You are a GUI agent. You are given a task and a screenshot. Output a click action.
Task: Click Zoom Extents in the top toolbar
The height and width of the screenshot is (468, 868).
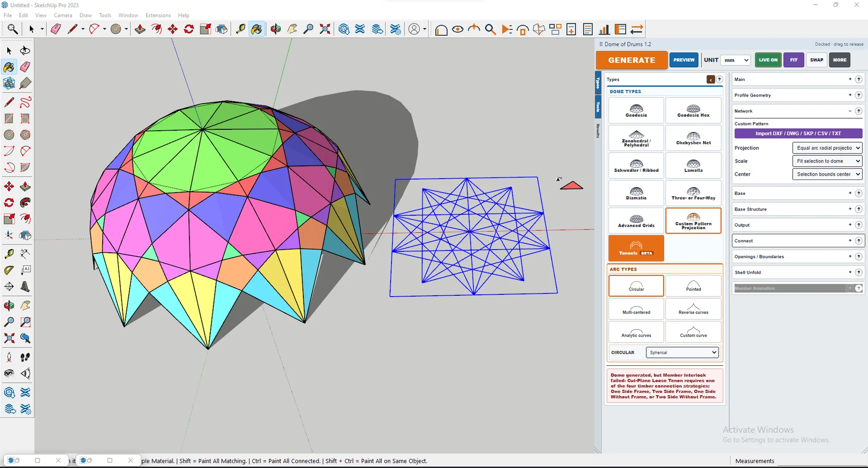click(x=325, y=29)
